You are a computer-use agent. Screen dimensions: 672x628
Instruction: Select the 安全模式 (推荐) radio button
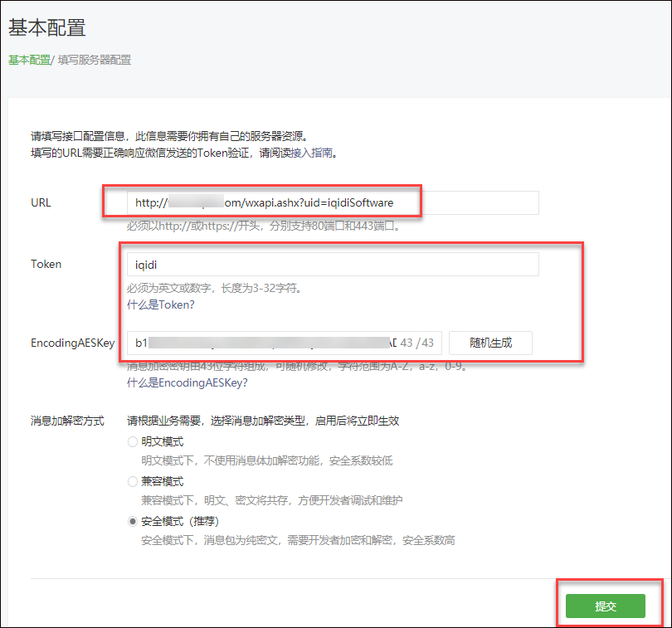click(x=133, y=521)
